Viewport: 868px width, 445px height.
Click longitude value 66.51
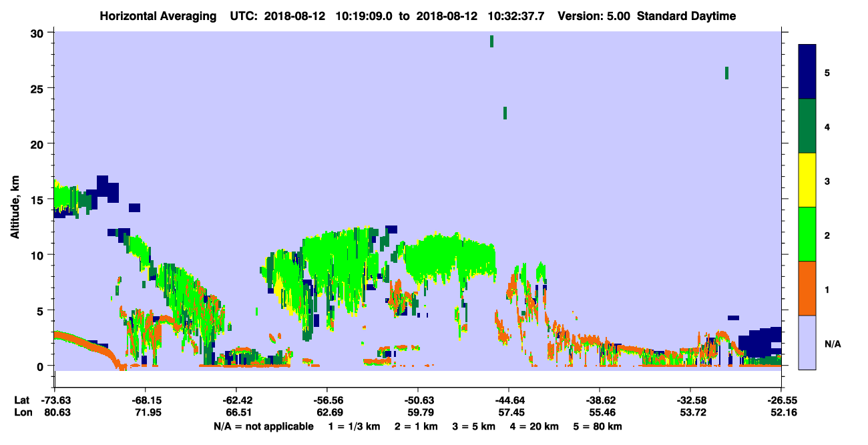tap(238, 412)
